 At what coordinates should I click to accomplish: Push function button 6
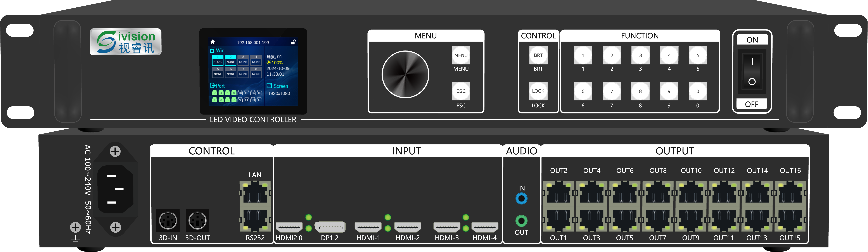(x=583, y=91)
